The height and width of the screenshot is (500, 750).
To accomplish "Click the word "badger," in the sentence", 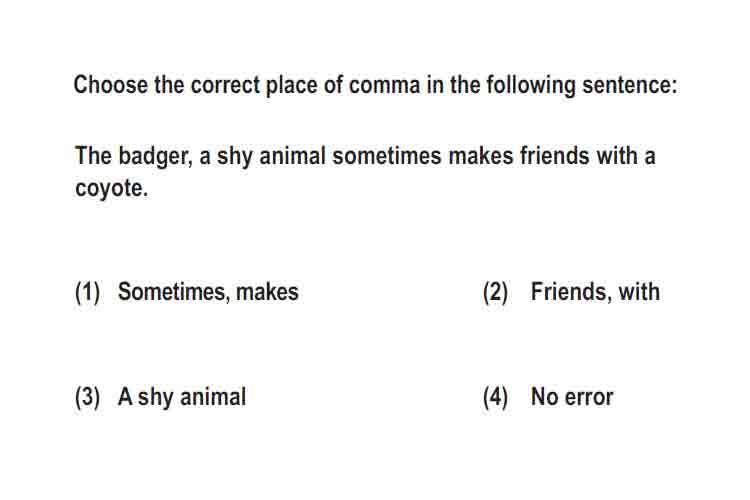I will [x=155, y=156].
